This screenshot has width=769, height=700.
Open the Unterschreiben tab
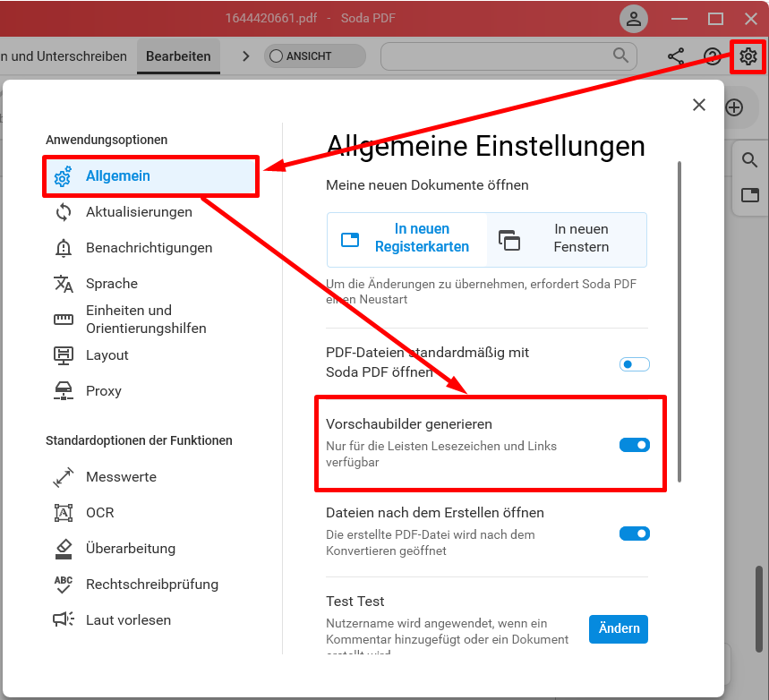click(x=64, y=56)
